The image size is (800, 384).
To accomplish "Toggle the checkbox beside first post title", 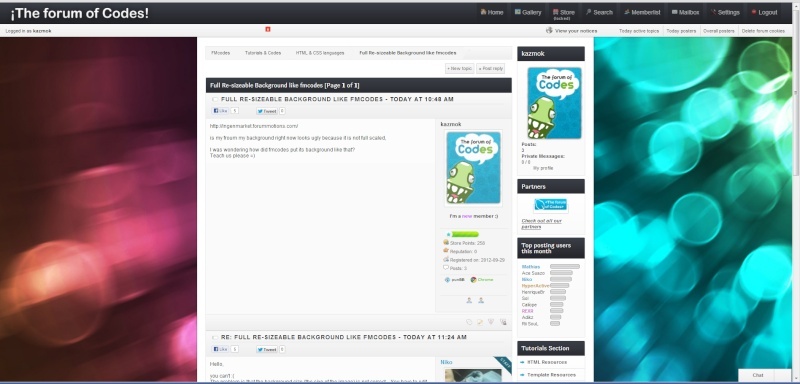I will coord(215,99).
